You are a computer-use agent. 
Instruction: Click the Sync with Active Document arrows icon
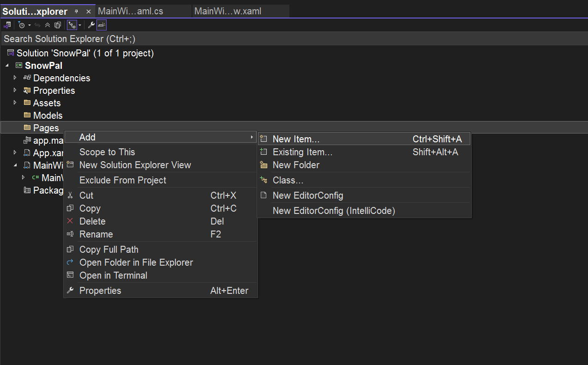[37, 25]
